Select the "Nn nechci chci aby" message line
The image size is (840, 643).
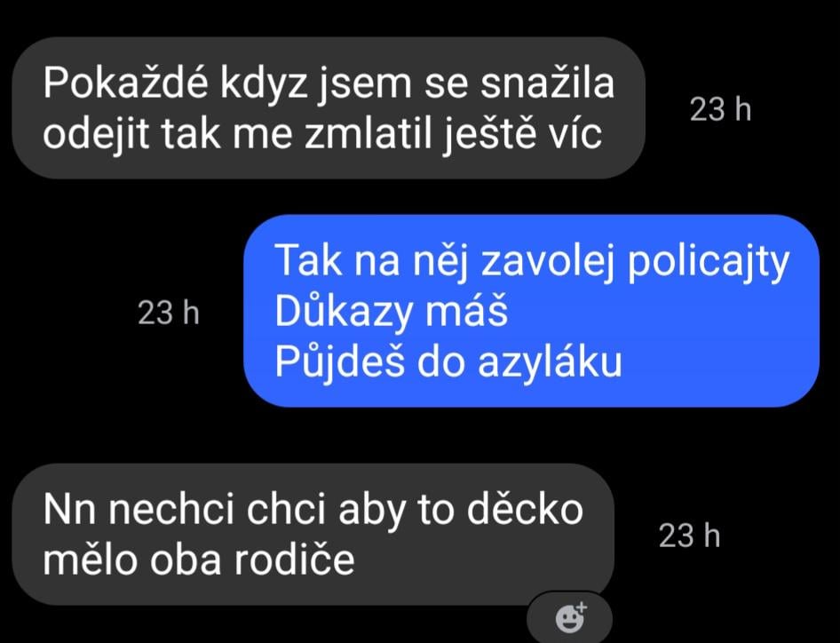[x=313, y=510]
